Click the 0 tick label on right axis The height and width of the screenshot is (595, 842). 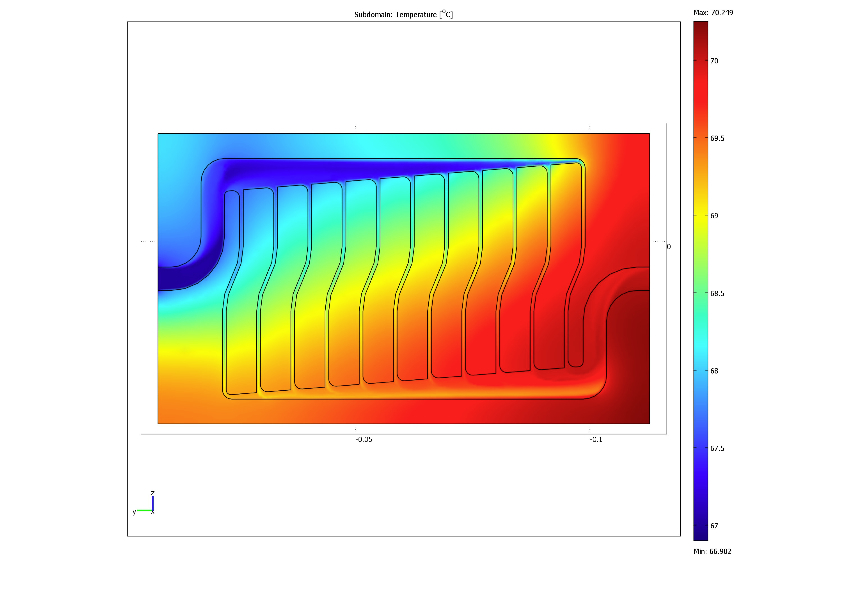point(667,246)
